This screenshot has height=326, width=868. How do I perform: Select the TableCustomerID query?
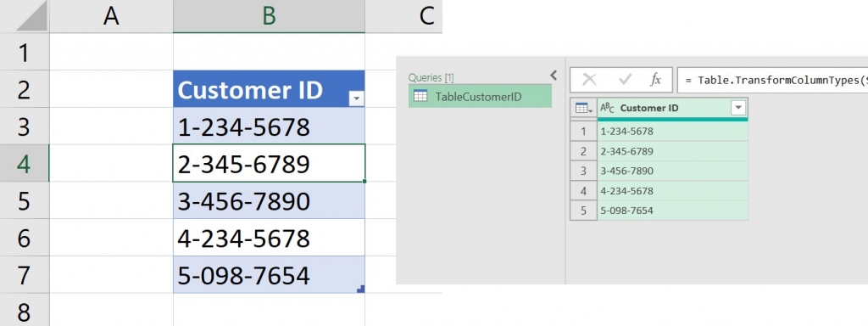[480, 97]
